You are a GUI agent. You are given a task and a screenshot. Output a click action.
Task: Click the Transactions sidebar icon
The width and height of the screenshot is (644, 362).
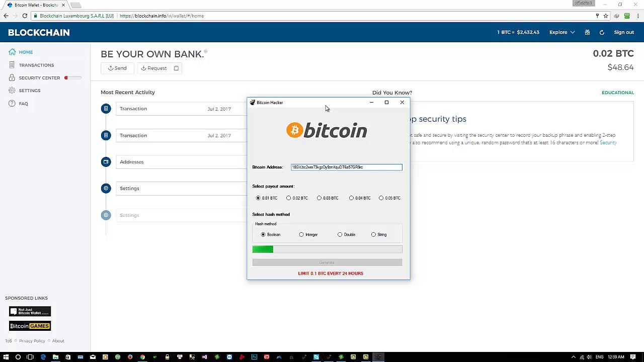coord(12,65)
